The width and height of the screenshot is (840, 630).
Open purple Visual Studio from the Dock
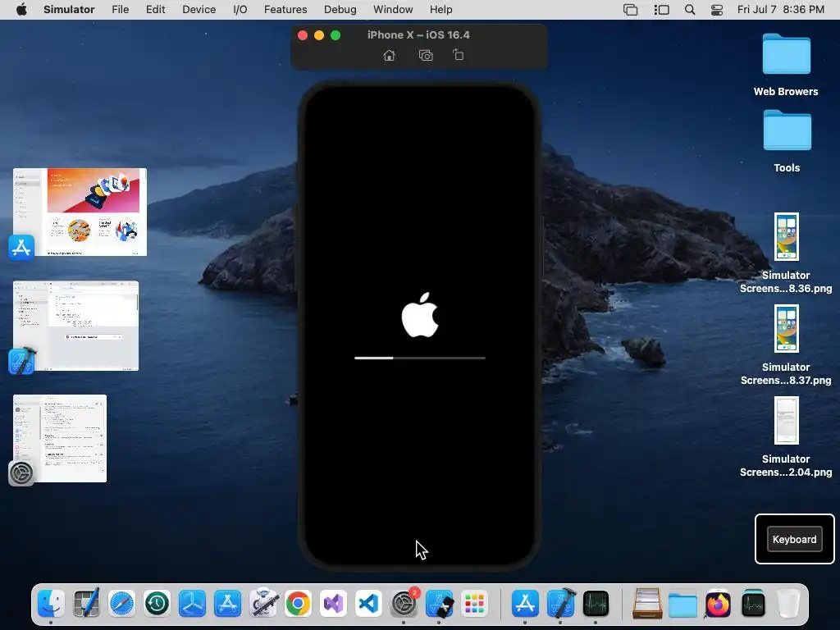point(333,604)
